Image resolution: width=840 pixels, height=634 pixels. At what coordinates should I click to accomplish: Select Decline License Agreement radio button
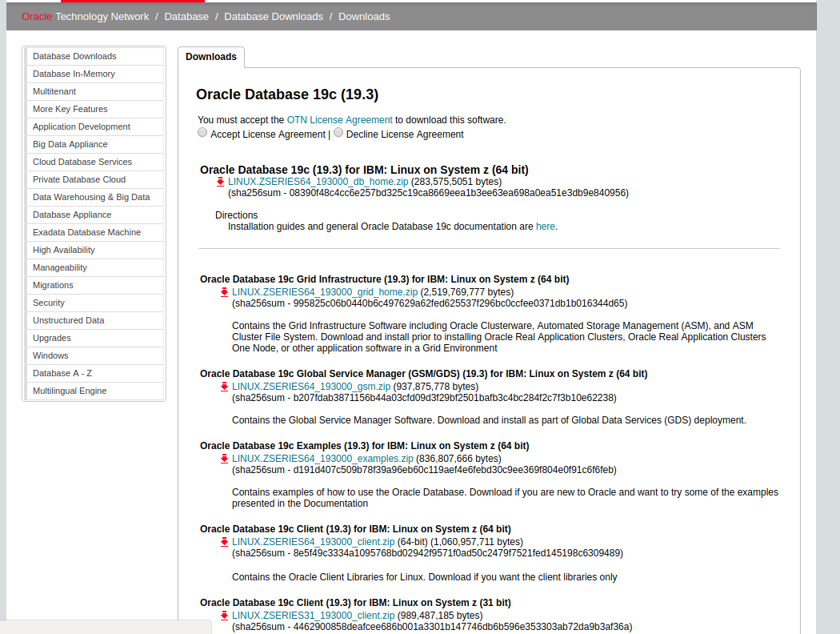[x=338, y=132]
